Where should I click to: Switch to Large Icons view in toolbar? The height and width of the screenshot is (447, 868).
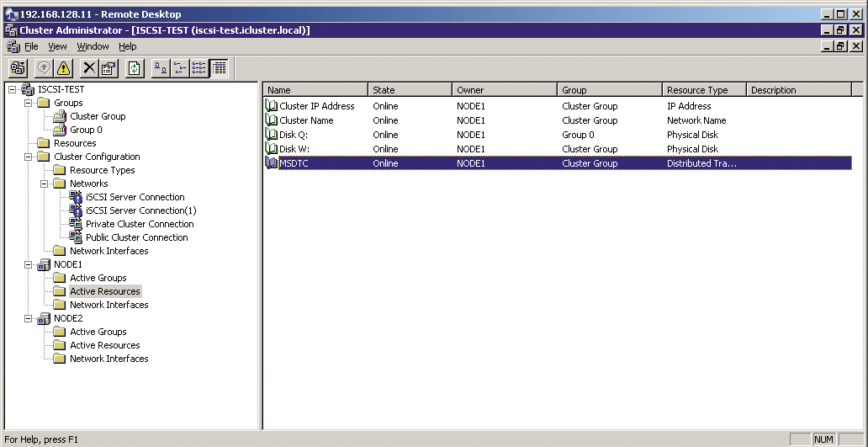(161, 68)
